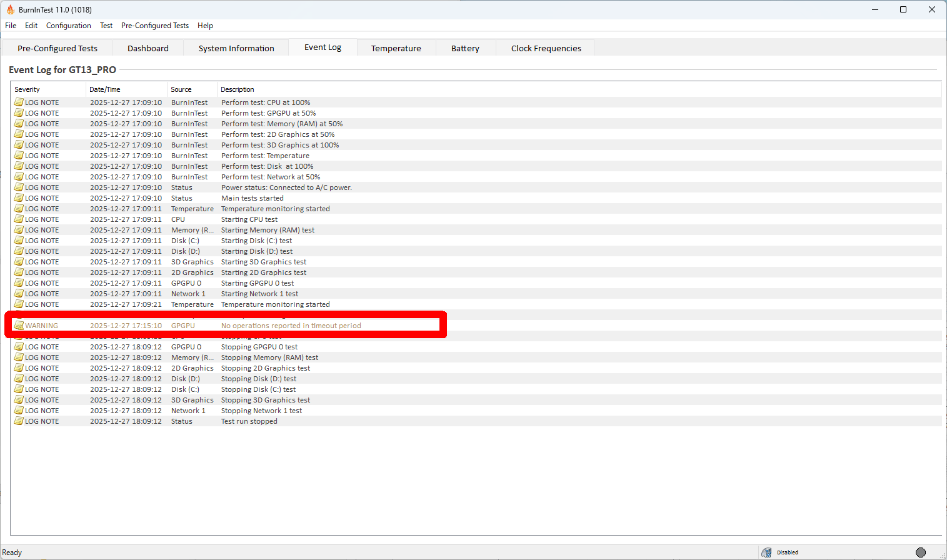Click the log note icon for "Test run stopped"
The image size is (947, 560).
pyautogui.click(x=19, y=421)
